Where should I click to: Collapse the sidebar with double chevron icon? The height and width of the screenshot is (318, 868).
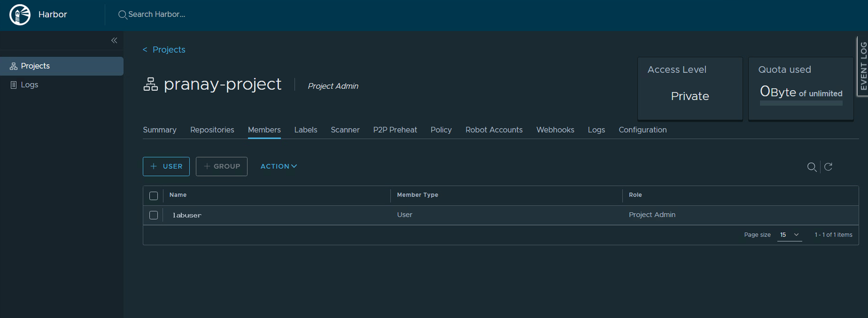click(114, 40)
